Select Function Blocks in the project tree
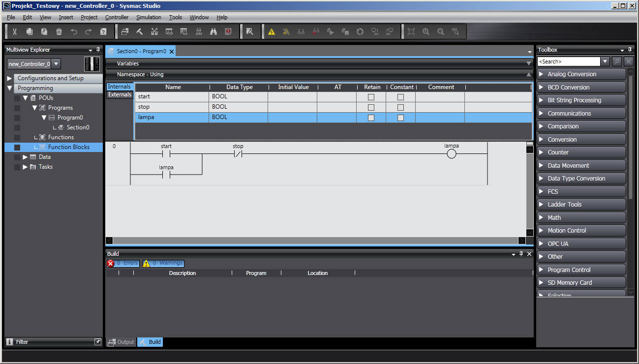The image size is (639, 364). [x=68, y=147]
